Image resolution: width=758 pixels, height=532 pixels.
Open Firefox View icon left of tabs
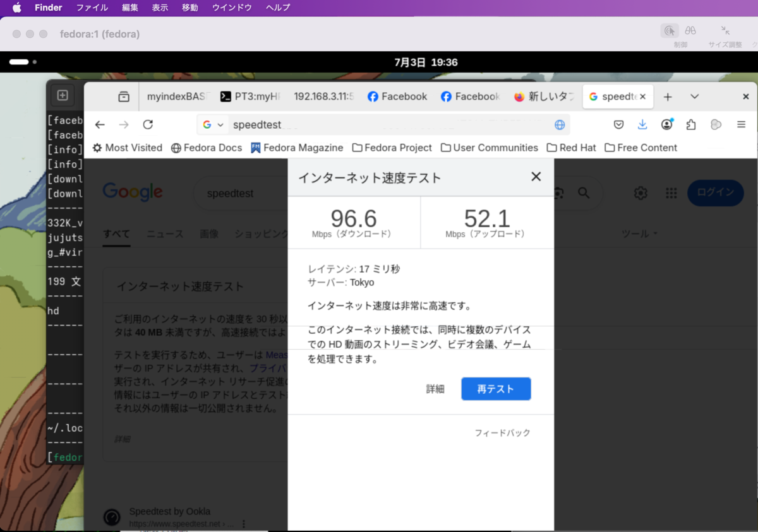click(124, 97)
